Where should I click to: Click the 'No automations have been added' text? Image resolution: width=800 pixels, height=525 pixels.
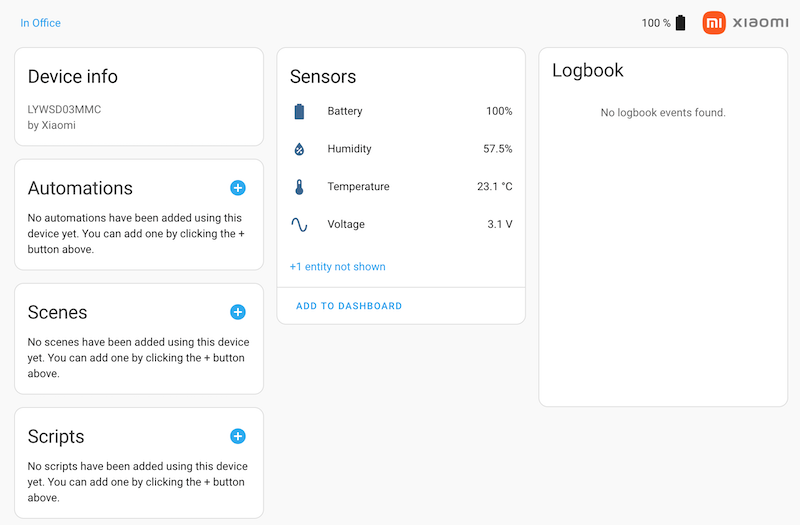point(136,234)
